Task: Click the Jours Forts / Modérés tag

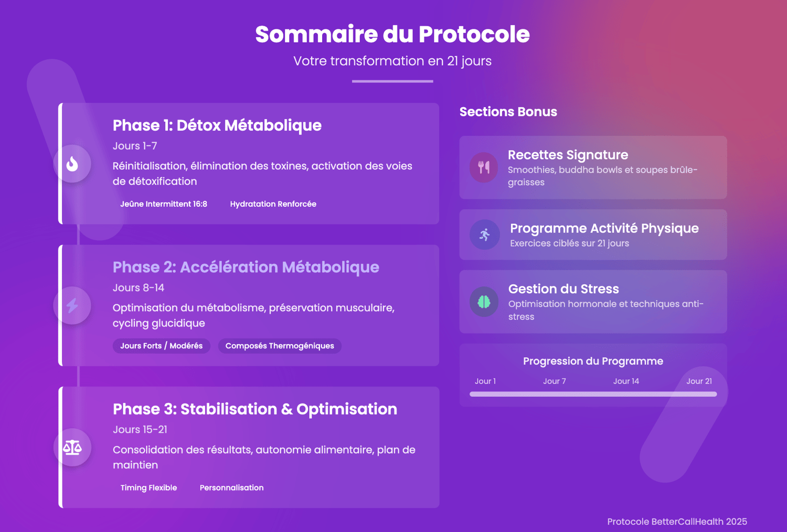Action: [x=162, y=346]
